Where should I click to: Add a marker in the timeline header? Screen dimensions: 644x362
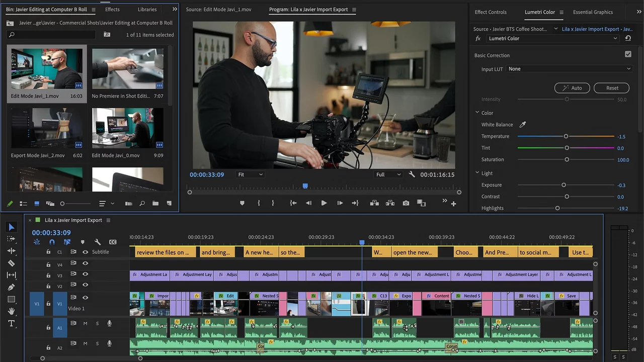[x=83, y=242]
